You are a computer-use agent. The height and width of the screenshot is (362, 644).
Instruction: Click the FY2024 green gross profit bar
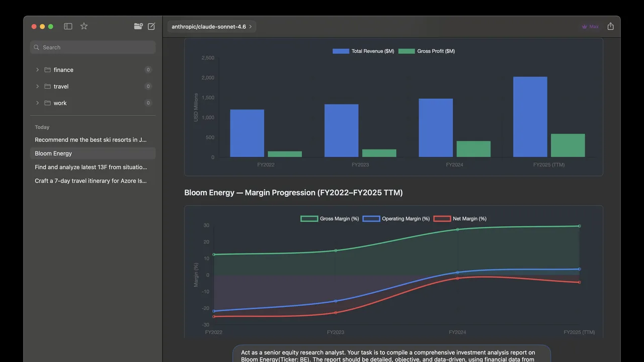(x=473, y=149)
